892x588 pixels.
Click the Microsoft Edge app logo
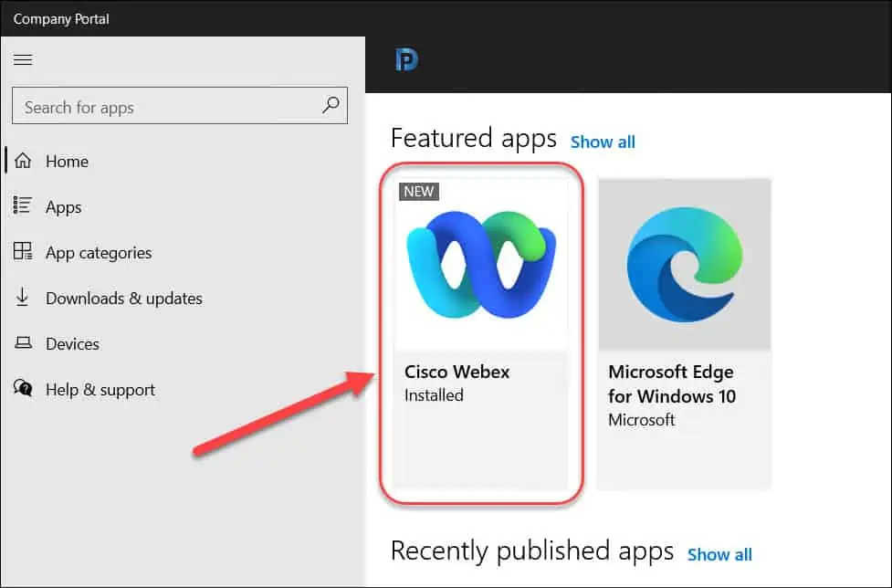click(x=685, y=265)
